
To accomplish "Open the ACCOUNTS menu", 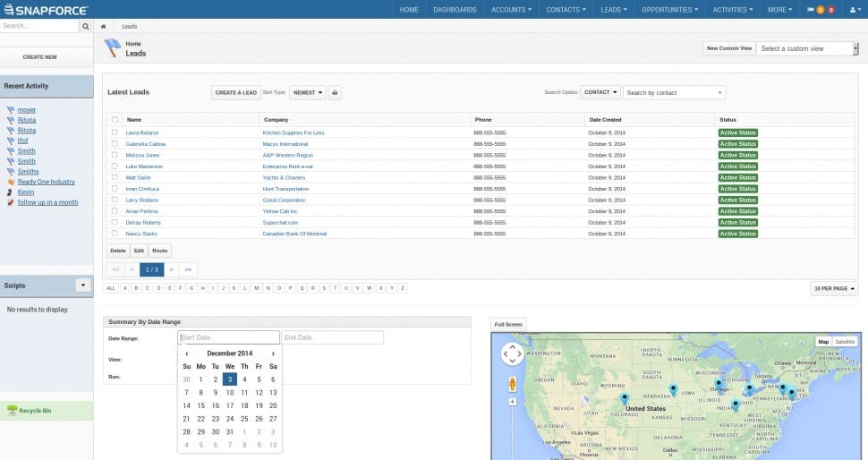I will [511, 10].
